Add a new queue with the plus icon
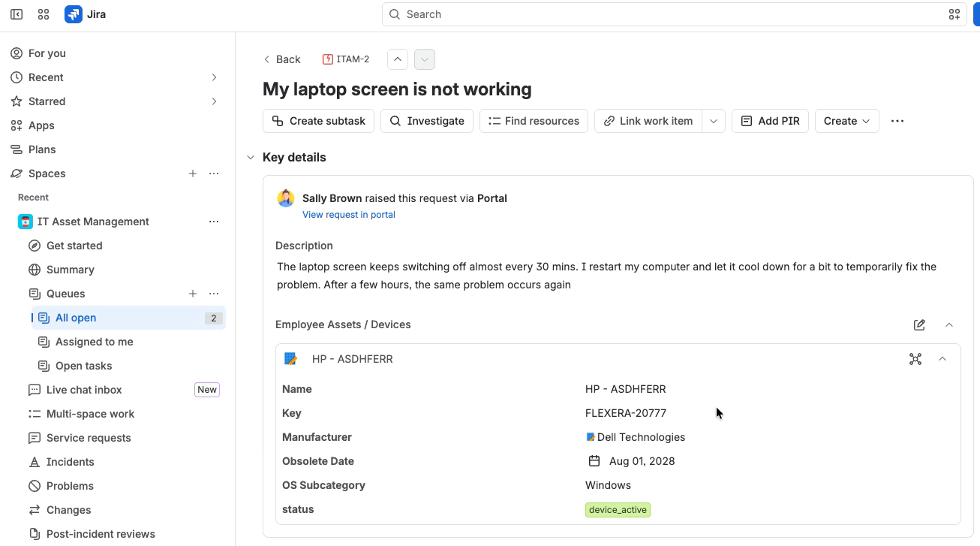The width and height of the screenshot is (980, 546). click(193, 294)
